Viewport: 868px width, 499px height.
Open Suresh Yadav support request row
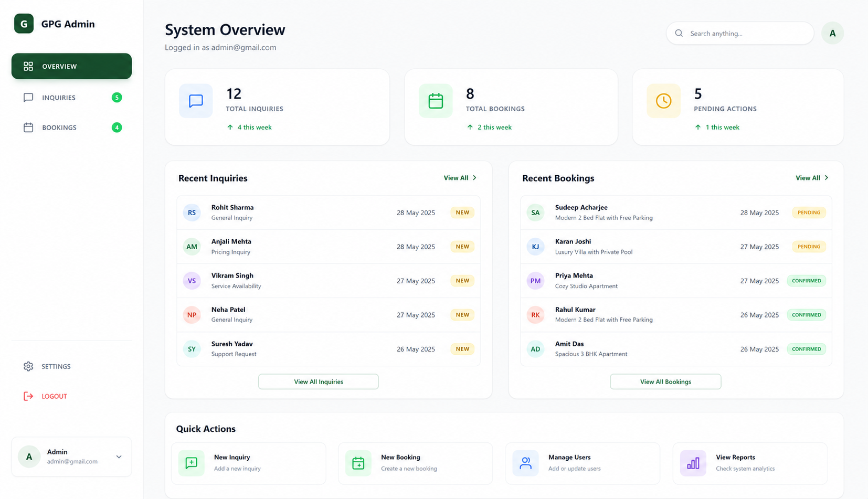(x=329, y=349)
